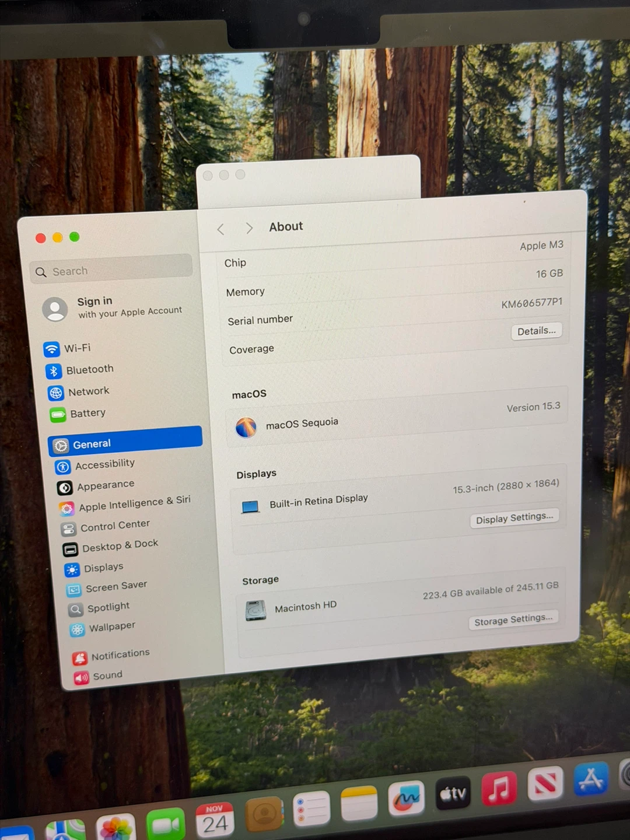Select Notifications in the sidebar
This screenshot has width=630, height=840.
point(111,656)
